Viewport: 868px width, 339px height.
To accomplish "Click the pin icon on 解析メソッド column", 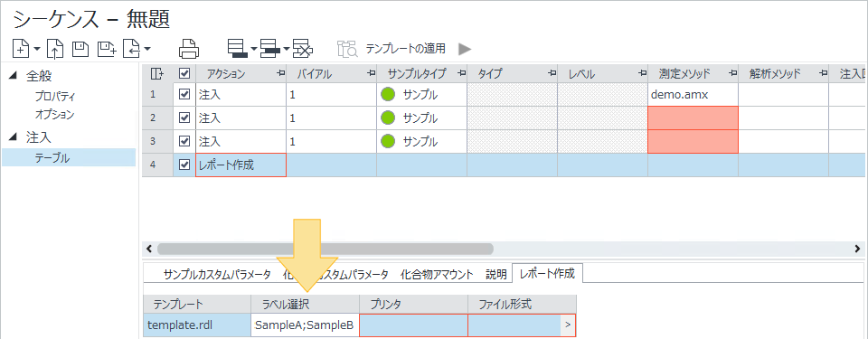I will pos(823,73).
